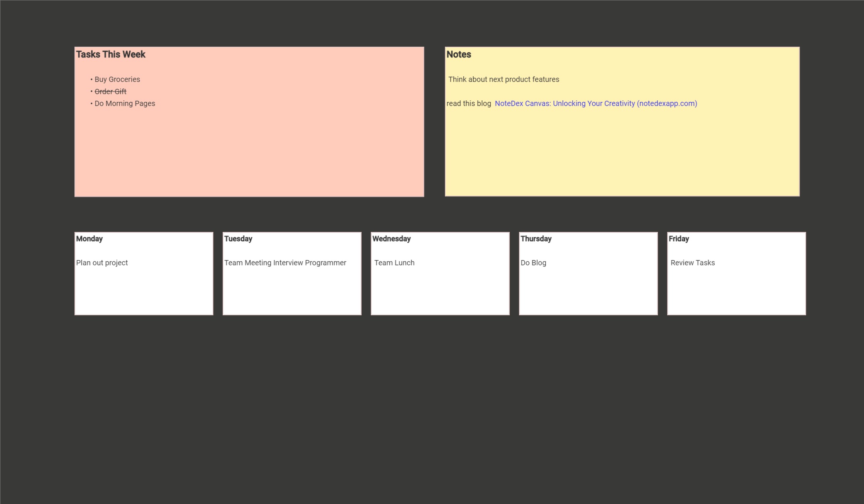Click the "Team Lunch" entry
Viewport: 864px width, 504px height.
point(394,262)
